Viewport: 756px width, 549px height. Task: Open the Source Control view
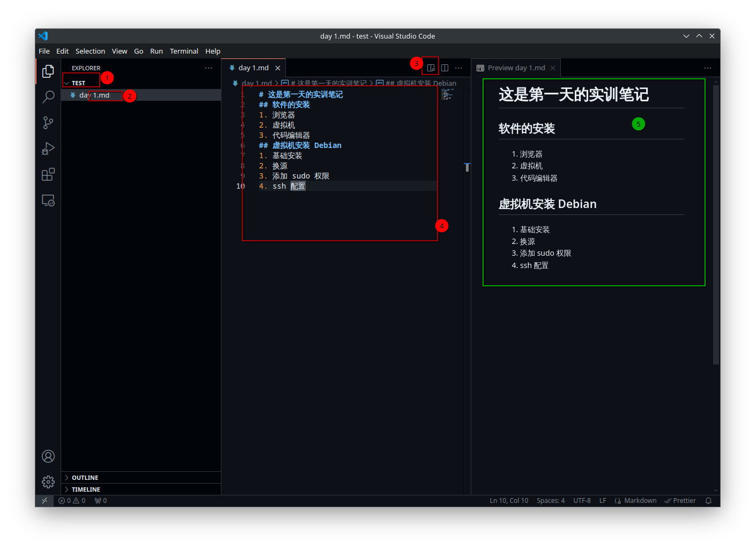tap(48, 123)
